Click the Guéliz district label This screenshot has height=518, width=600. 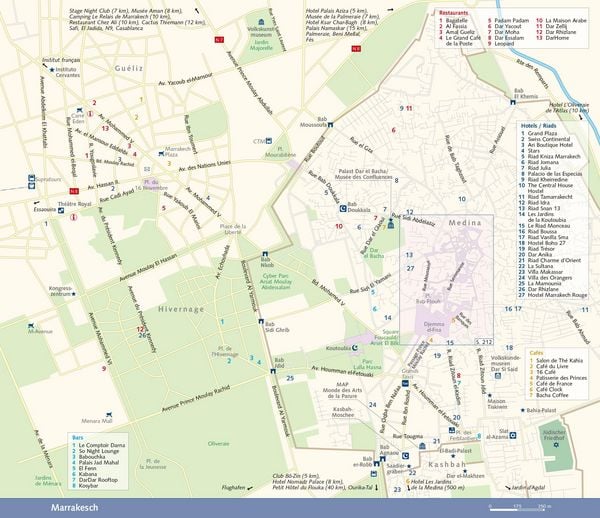pos(129,68)
